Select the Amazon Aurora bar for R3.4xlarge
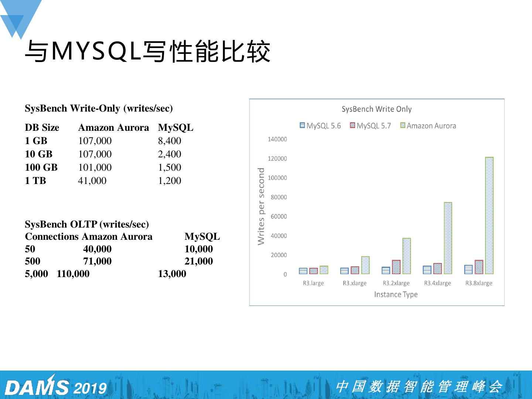532x399 pixels. (448, 238)
